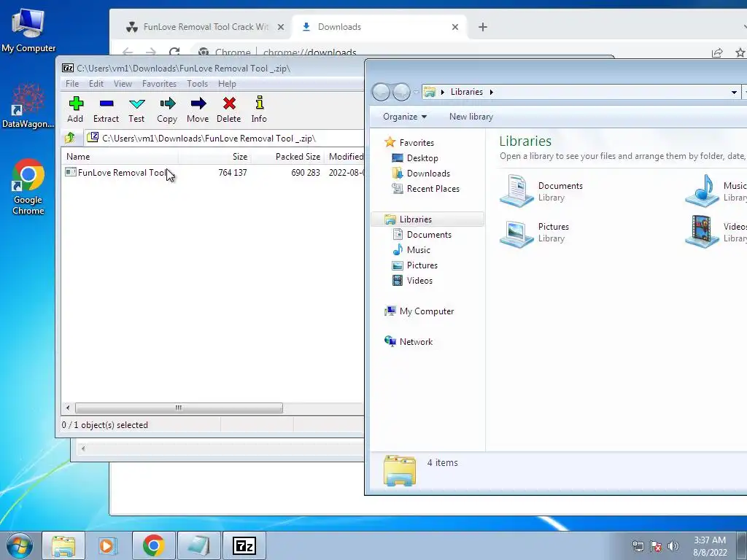Reload the Chrome page
The image size is (747, 560).
tap(174, 52)
